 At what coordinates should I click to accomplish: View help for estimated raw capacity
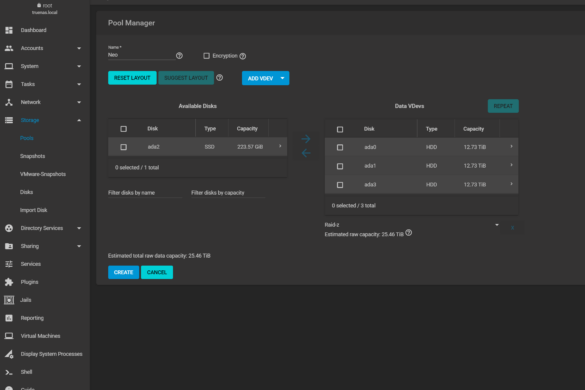(x=409, y=233)
